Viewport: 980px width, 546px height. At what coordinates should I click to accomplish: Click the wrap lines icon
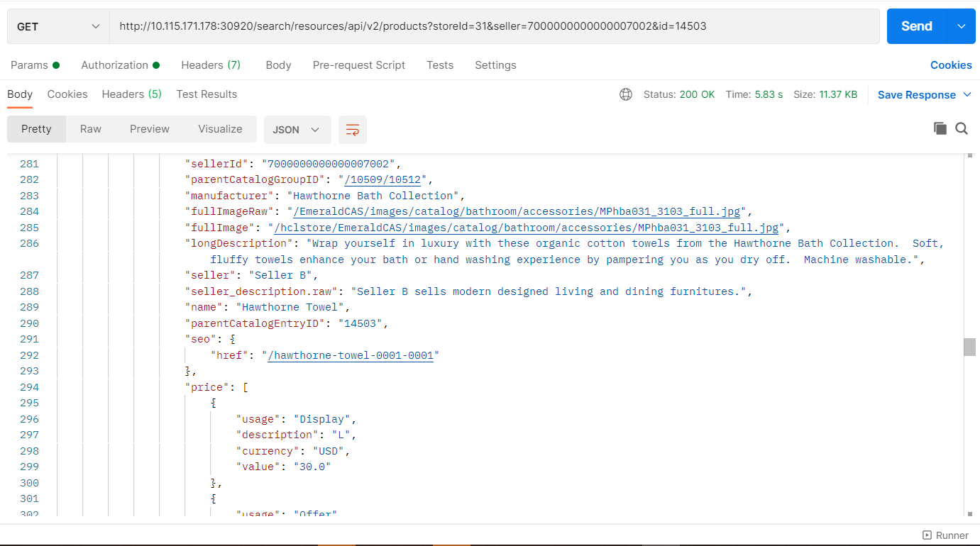point(353,130)
